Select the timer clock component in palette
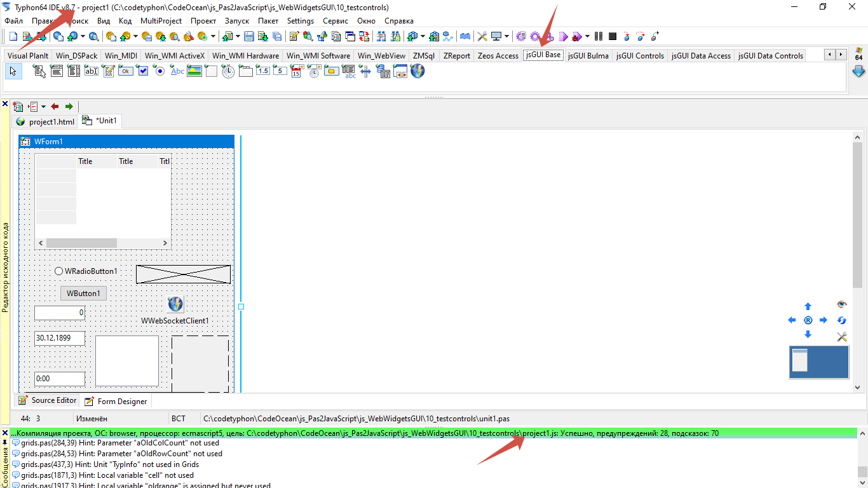868x488 pixels. [x=228, y=71]
